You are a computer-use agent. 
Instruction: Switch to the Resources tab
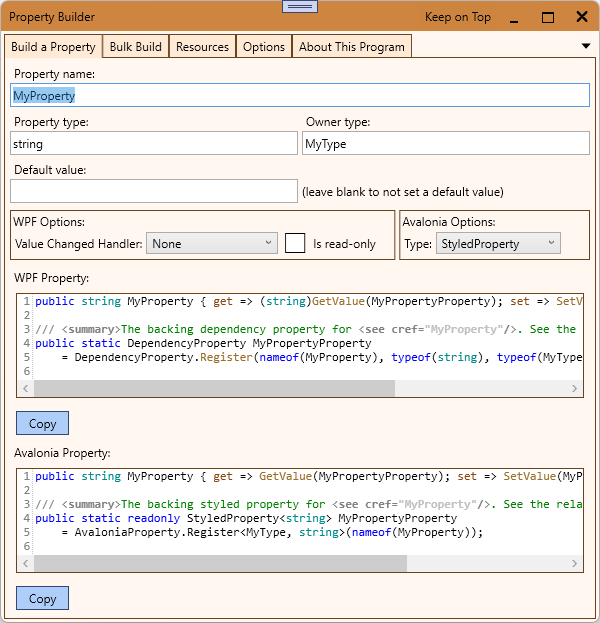pos(202,46)
